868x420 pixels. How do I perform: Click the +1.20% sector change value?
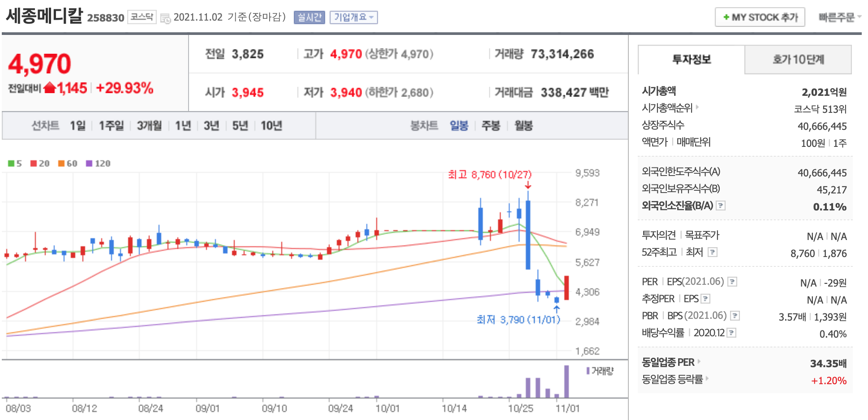829,381
